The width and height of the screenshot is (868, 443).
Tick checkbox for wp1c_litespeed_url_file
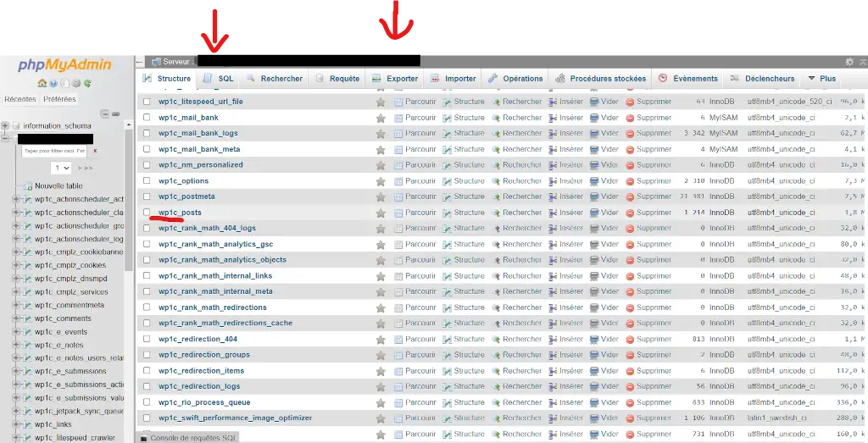[147, 102]
